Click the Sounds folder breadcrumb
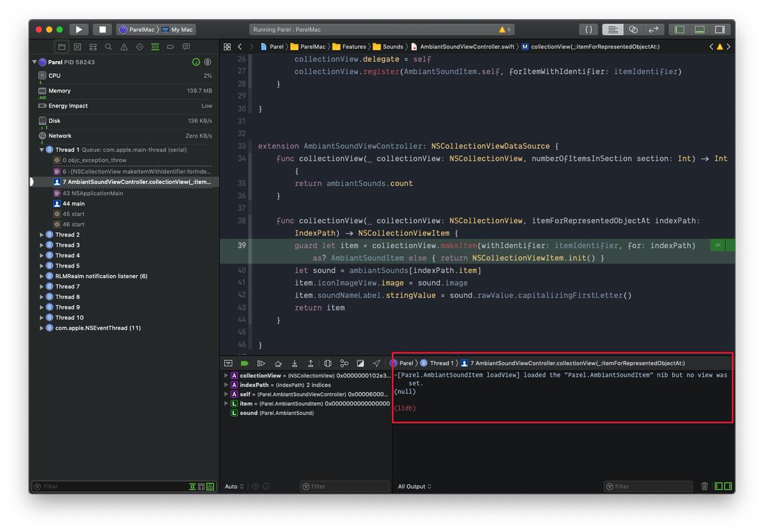 click(388, 46)
